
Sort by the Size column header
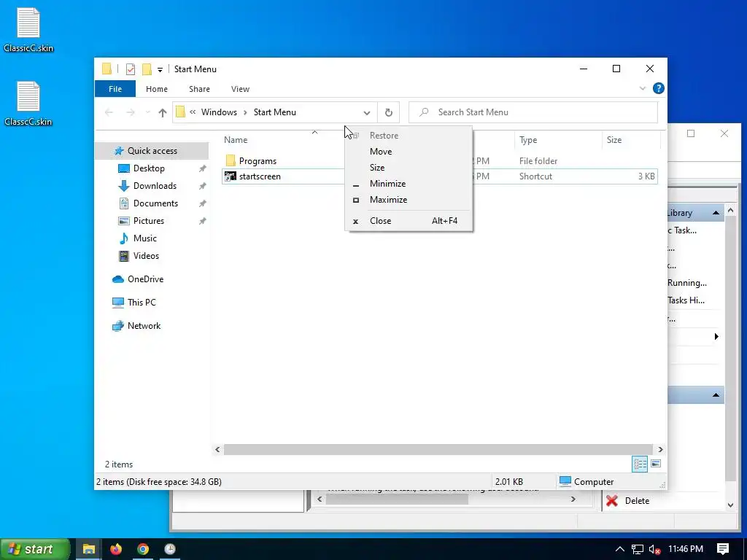tap(614, 140)
